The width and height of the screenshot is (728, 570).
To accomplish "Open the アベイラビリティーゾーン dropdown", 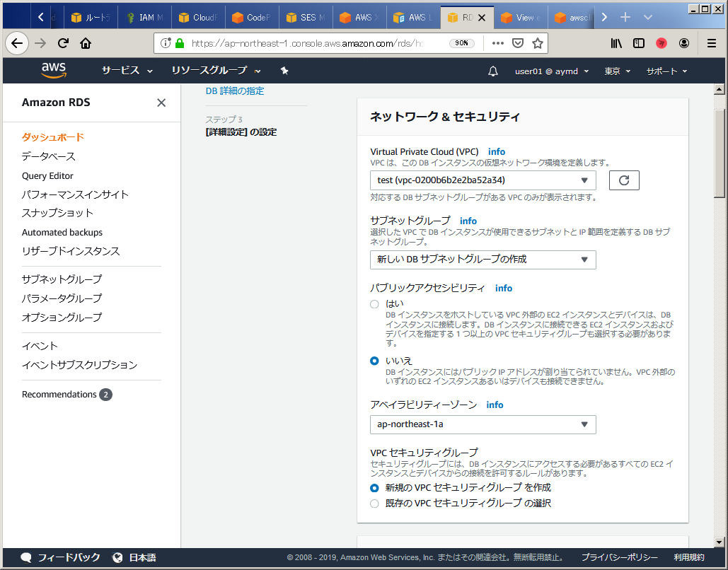I will pos(483,424).
